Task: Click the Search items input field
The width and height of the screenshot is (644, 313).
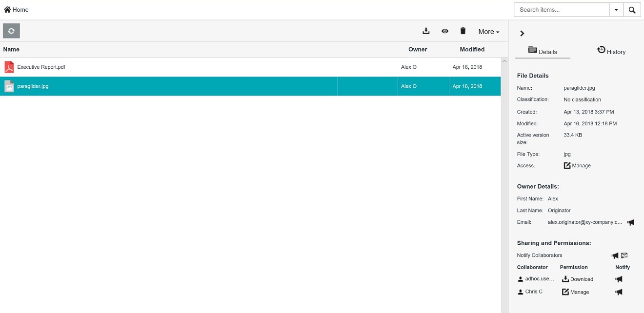Action: 562,10
